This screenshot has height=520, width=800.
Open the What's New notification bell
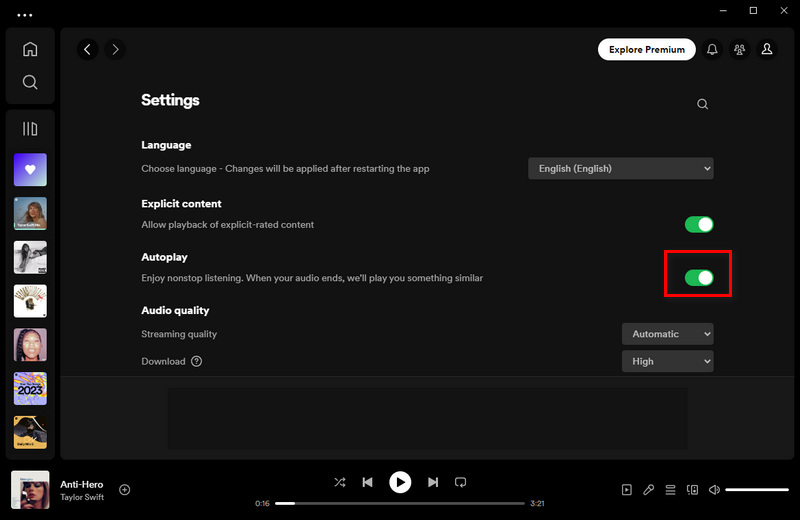pyautogui.click(x=712, y=49)
